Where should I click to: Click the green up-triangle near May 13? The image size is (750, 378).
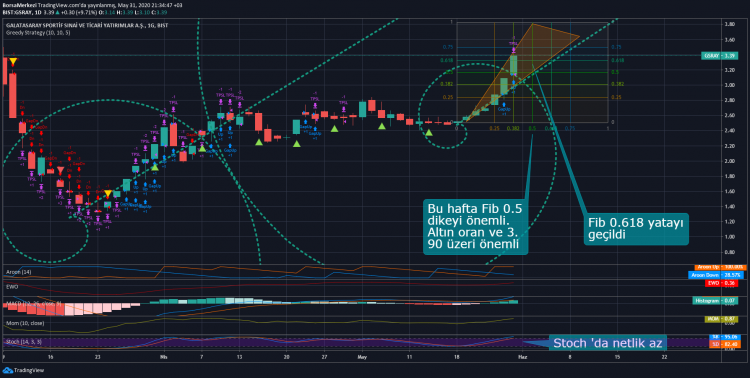pyautogui.click(x=429, y=132)
